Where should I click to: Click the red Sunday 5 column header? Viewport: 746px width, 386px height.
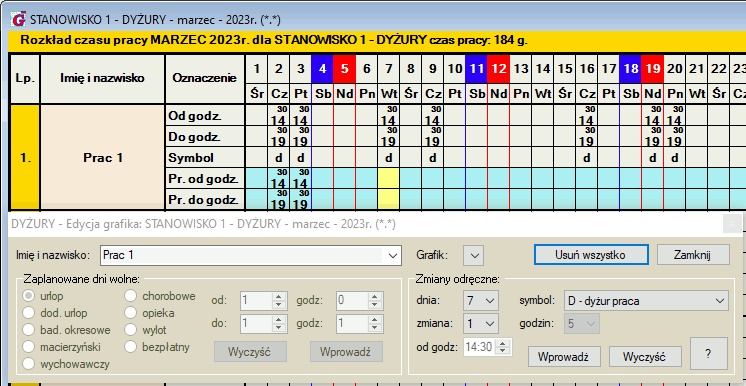344,69
